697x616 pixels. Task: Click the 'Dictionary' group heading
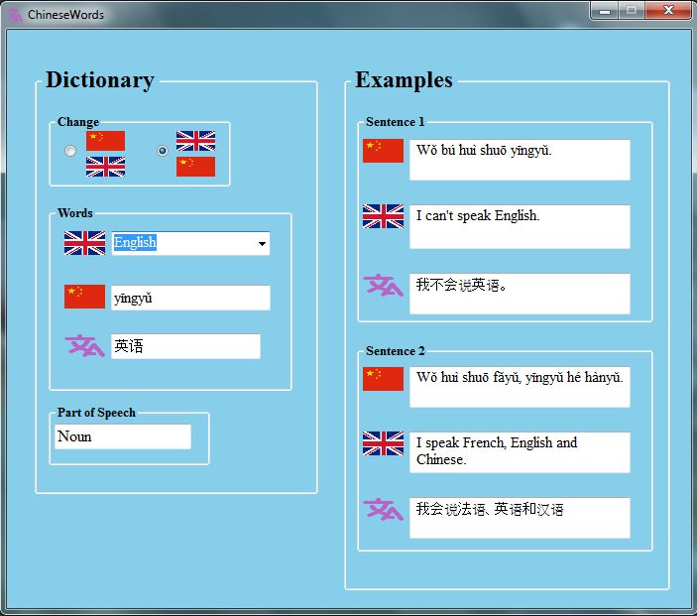pos(100,80)
